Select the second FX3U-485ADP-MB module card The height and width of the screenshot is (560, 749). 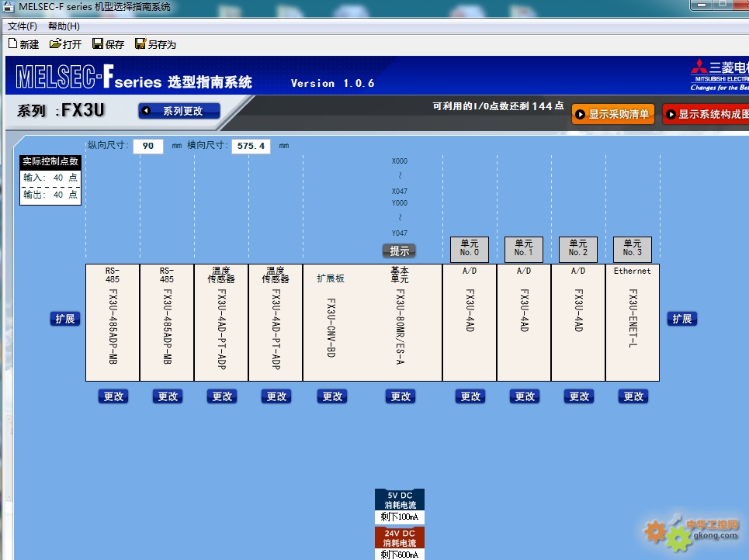point(167,323)
